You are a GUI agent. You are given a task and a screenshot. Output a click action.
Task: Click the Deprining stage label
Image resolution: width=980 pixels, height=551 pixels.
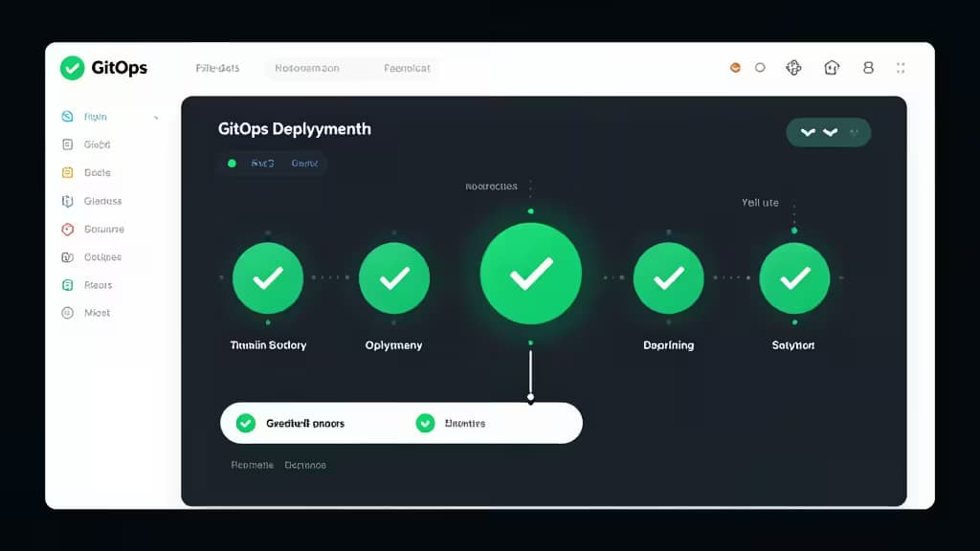pyautogui.click(x=669, y=344)
